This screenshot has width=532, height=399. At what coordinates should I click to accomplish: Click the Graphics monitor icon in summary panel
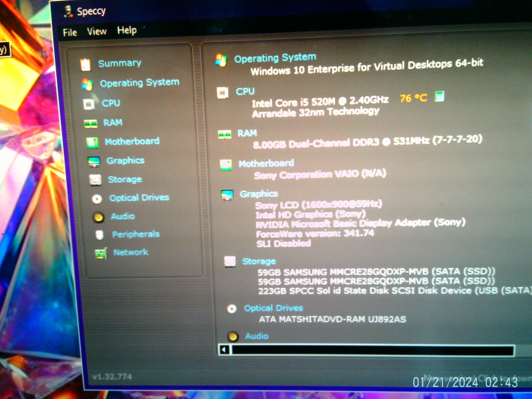[227, 195]
